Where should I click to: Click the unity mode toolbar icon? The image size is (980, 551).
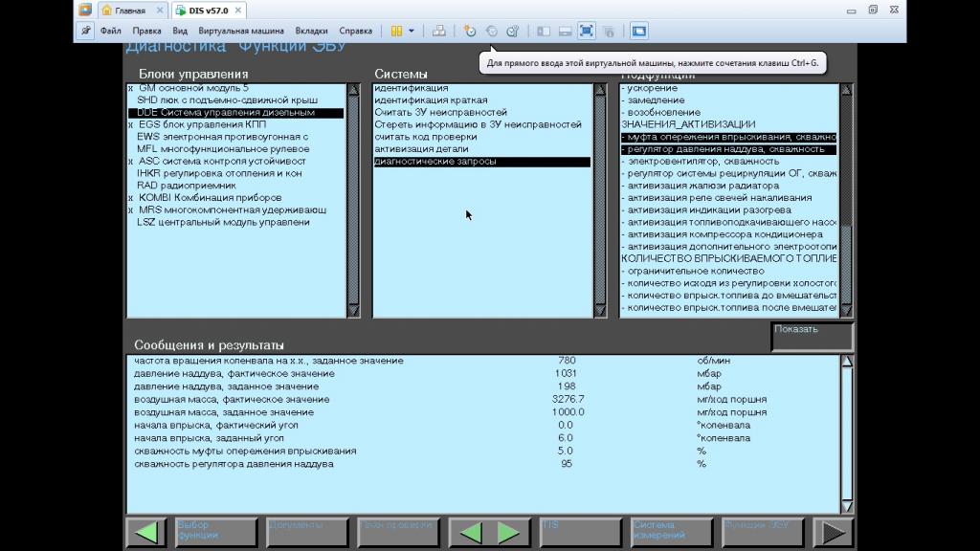click(x=609, y=31)
